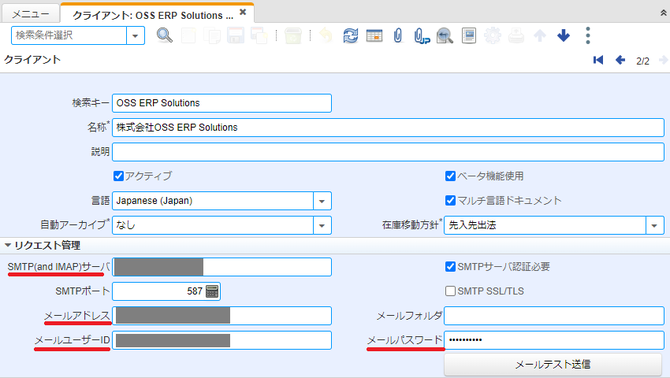Click the メールフォルダ input field
The image size is (670, 378).
click(x=554, y=316)
